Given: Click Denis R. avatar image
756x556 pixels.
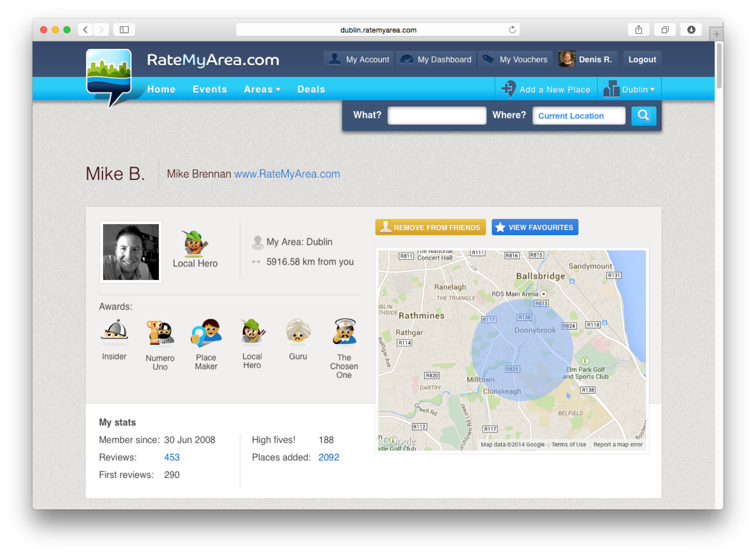Looking at the screenshot, I should pyautogui.click(x=567, y=59).
